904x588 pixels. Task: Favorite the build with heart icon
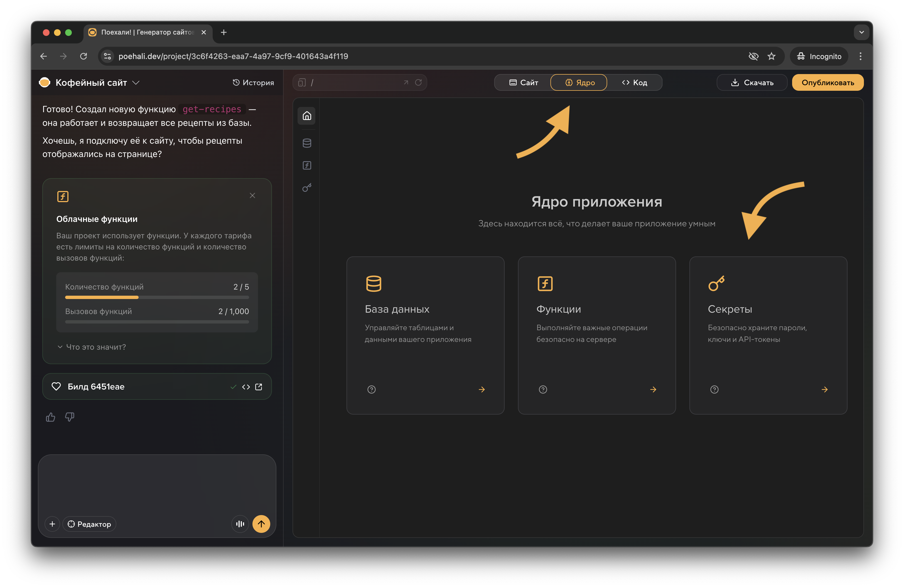click(56, 386)
